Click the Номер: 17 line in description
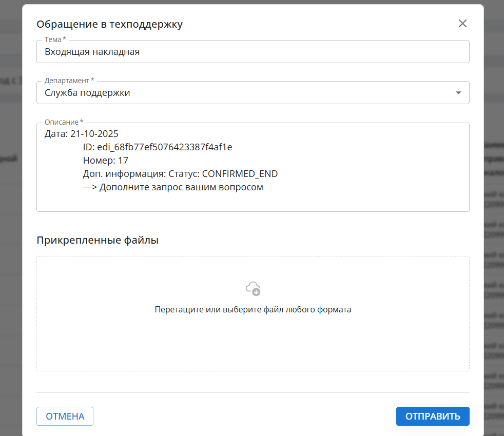 click(x=105, y=161)
